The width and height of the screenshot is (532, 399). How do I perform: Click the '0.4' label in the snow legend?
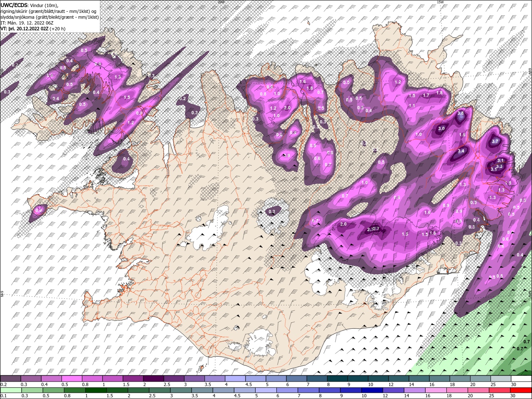click(44, 384)
